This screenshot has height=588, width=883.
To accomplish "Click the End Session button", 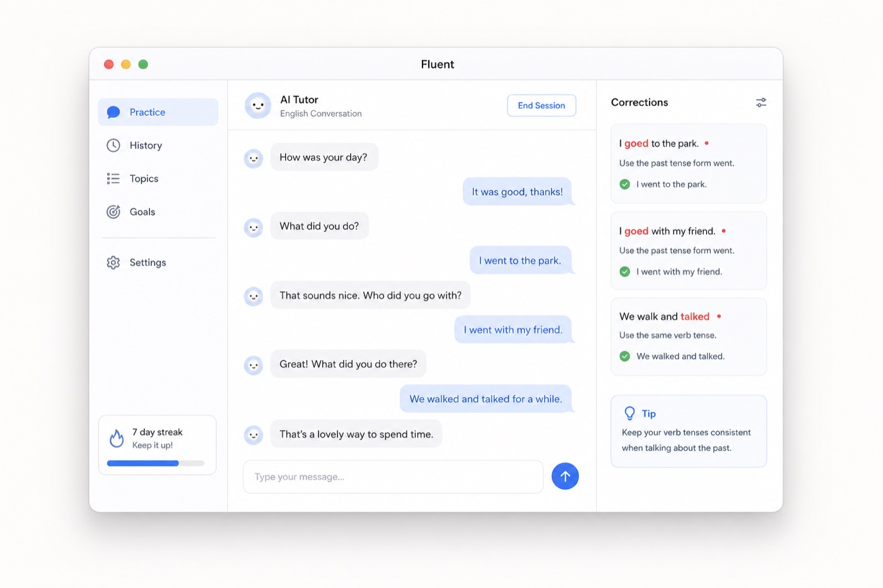I will 542,105.
